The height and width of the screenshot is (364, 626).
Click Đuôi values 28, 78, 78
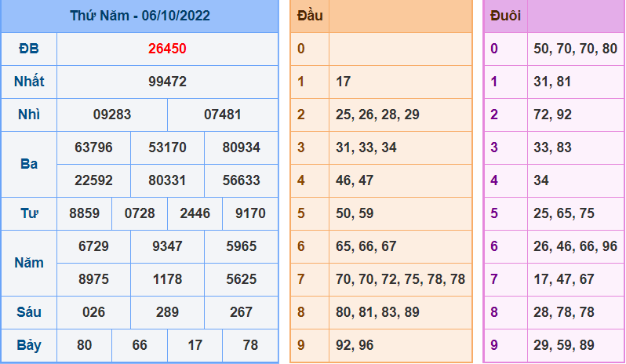[x=564, y=312]
